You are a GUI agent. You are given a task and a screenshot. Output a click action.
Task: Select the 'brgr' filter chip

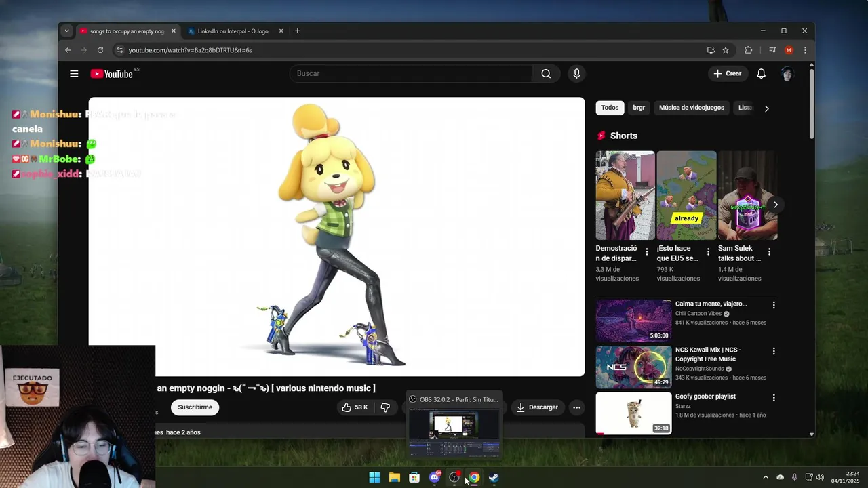pos(639,108)
